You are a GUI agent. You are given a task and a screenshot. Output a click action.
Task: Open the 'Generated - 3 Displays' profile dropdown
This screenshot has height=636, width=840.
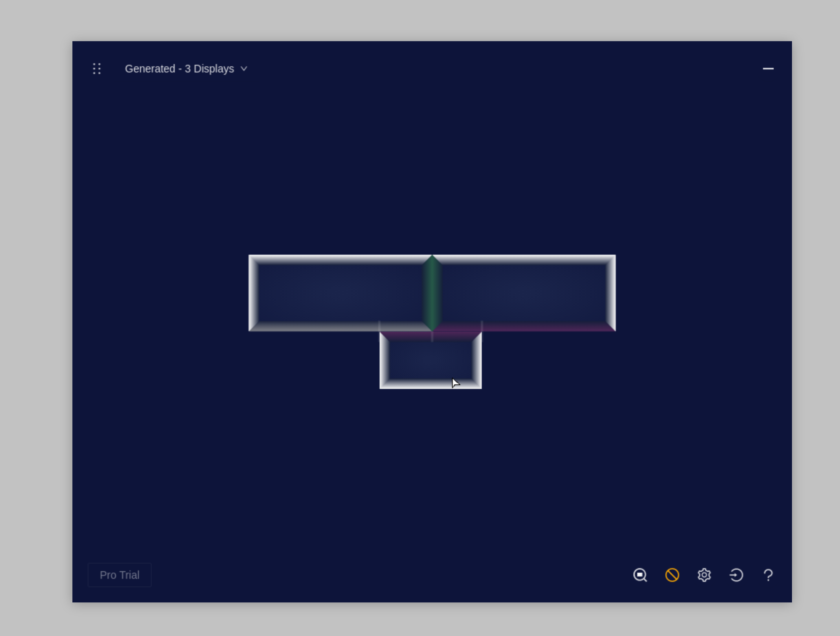(x=180, y=69)
